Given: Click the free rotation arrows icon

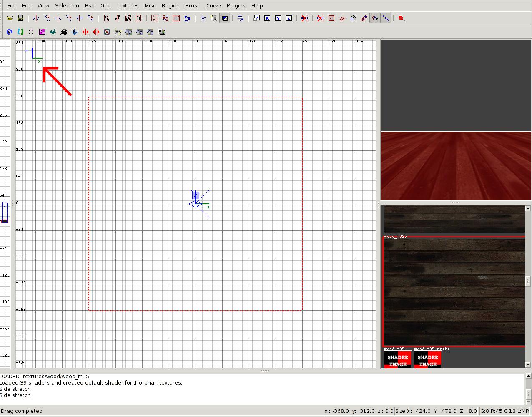Looking at the screenshot, I should tap(241, 18).
